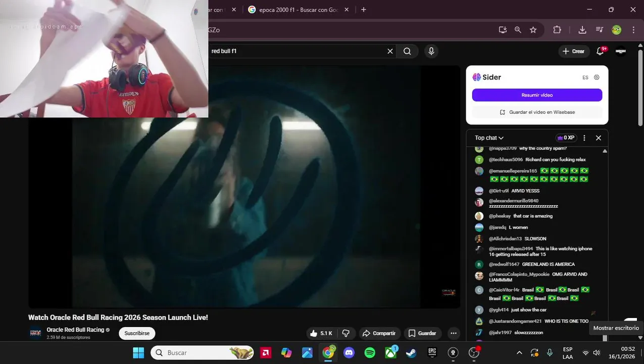Click chat user @Dirt-u9l
644x364 pixels.
coord(499,191)
